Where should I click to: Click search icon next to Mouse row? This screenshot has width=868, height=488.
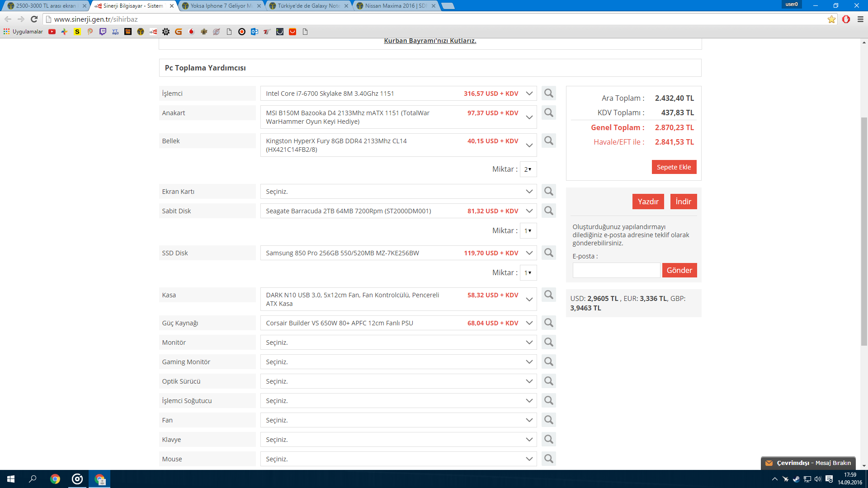click(x=548, y=459)
